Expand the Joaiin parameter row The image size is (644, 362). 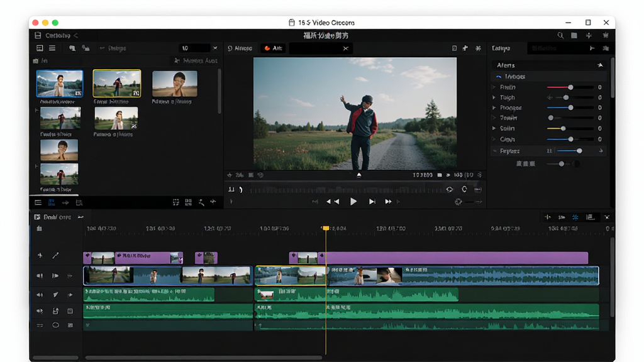(494, 118)
